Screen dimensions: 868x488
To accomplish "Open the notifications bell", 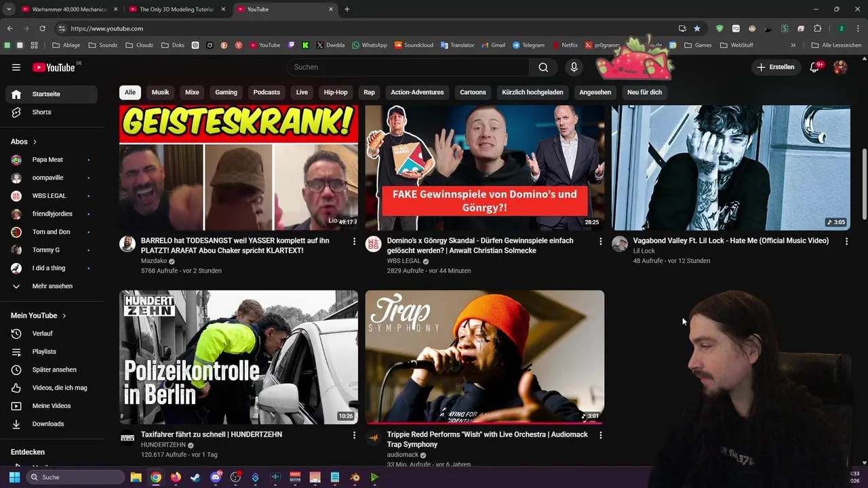I will (815, 67).
